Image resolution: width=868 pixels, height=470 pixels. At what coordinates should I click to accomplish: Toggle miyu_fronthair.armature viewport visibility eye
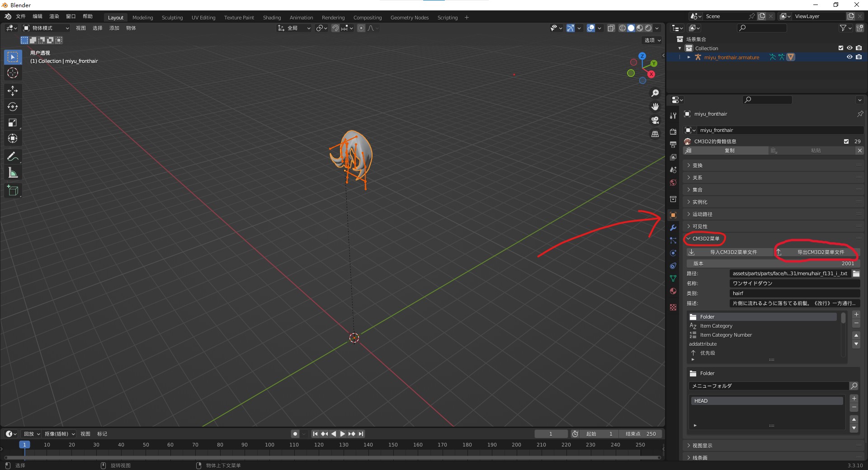coord(849,57)
